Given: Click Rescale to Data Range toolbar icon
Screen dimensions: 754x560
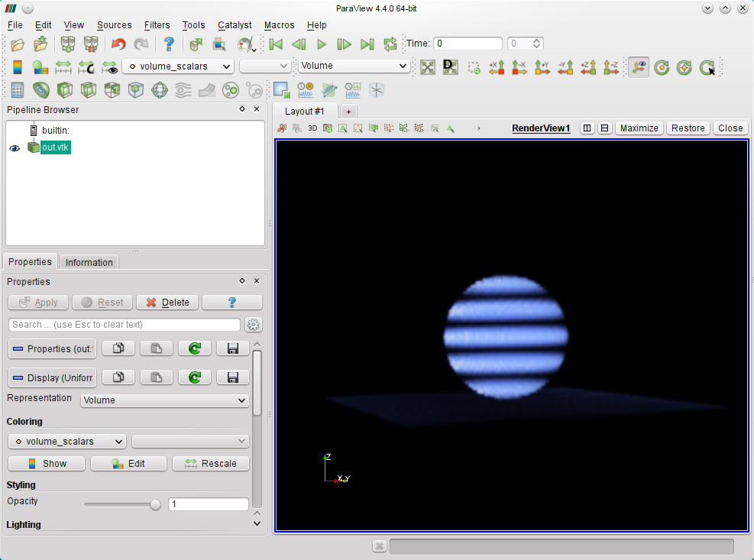Looking at the screenshot, I should coord(63,67).
